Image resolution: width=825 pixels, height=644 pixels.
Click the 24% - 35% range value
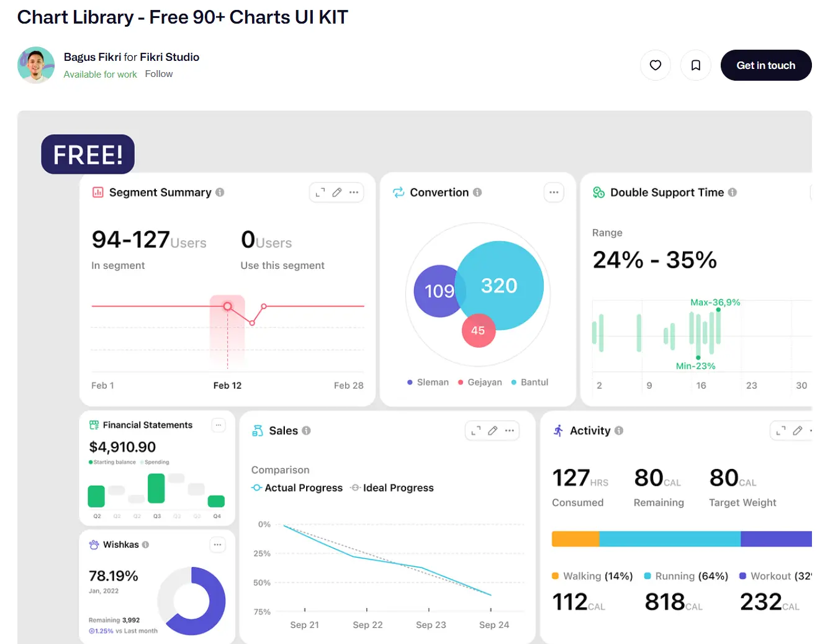click(x=655, y=260)
